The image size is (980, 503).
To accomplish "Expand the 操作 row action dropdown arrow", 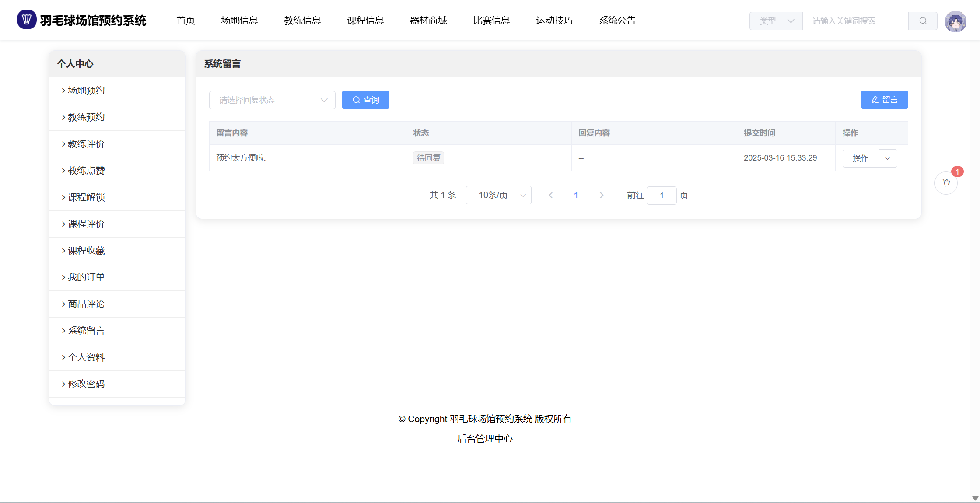I will point(888,158).
